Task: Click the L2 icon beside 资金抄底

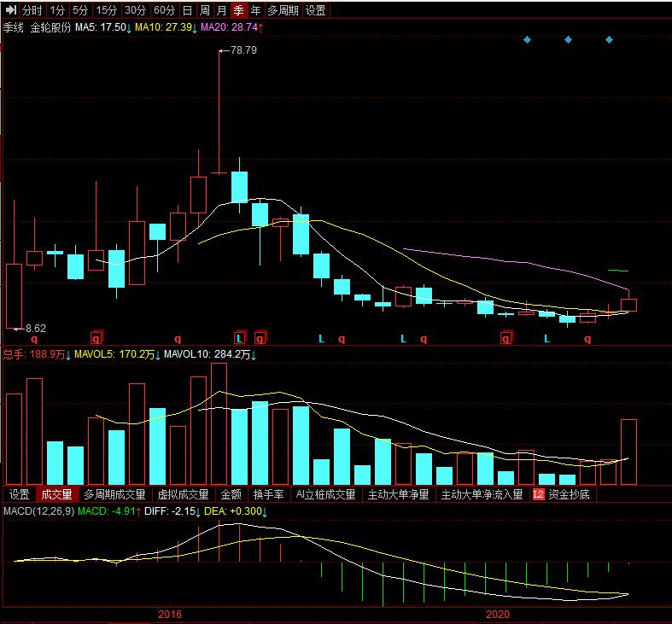Action: (x=538, y=494)
